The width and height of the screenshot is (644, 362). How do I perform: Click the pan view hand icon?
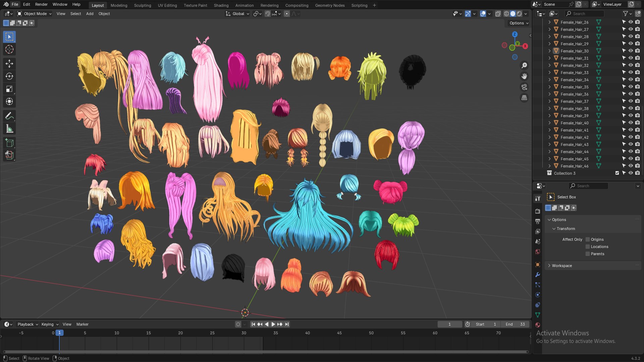[x=524, y=76]
